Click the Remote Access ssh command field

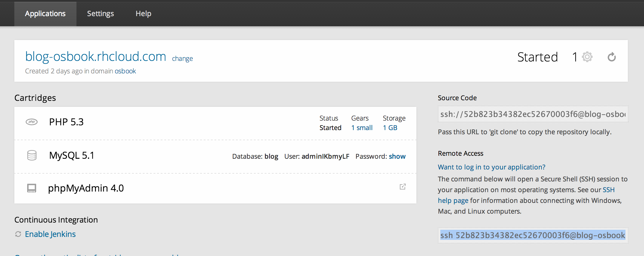(x=533, y=235)
